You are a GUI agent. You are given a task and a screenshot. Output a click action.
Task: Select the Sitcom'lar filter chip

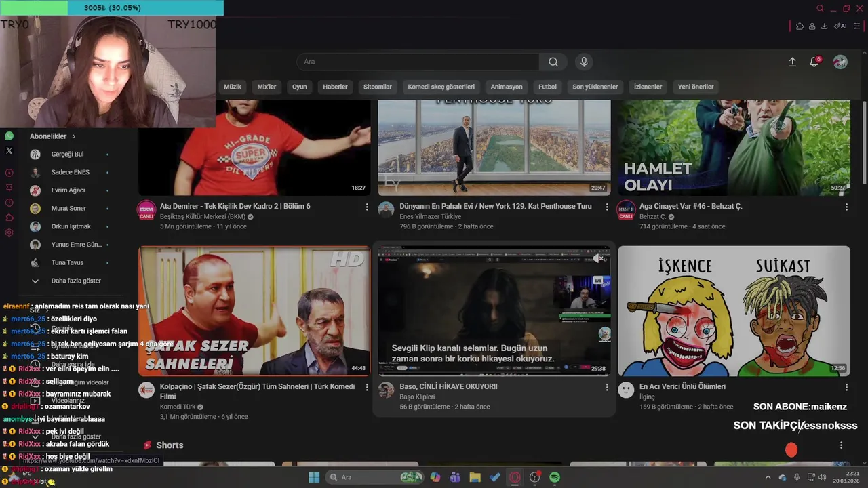coord(378,87)
